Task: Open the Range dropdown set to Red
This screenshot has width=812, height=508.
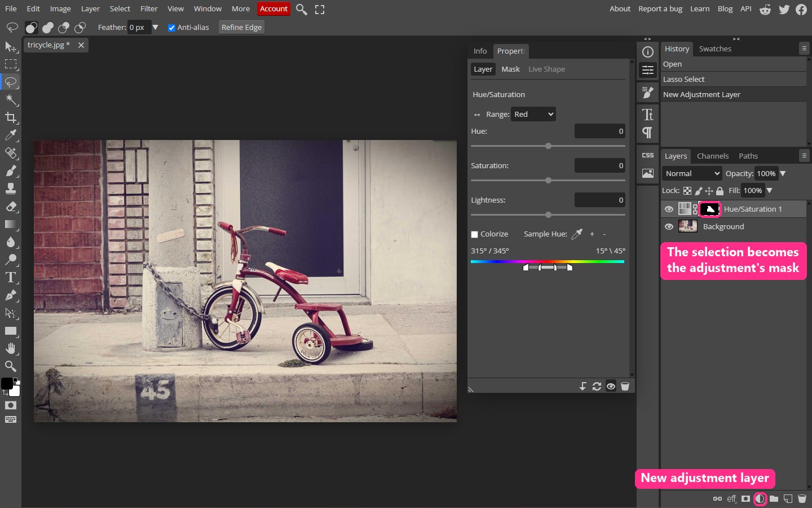Action: tap(533, 114)
